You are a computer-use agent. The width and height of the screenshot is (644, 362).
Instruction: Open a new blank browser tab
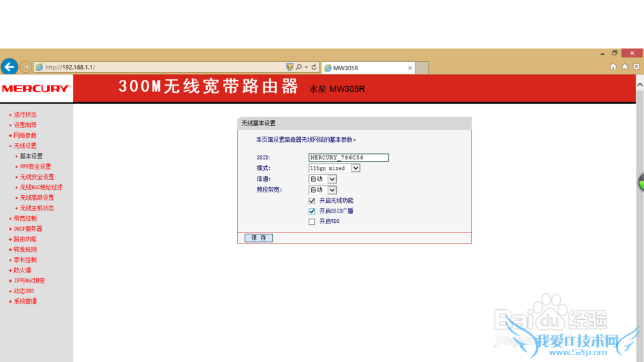[422, 68]
